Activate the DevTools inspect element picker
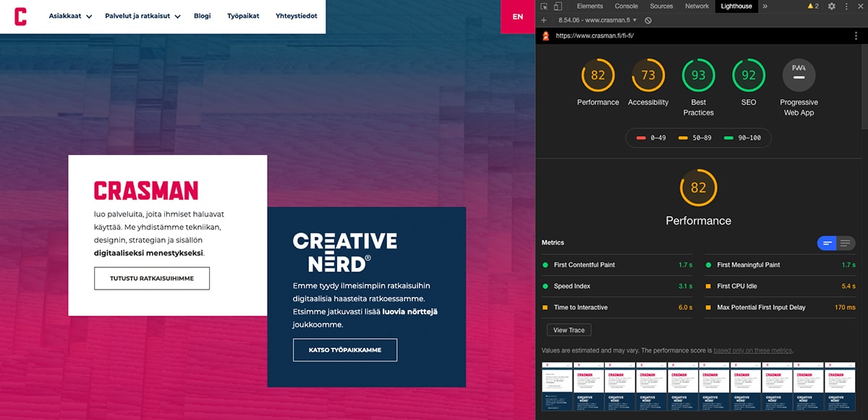This screenshot has width=868, height=420. click(x=544, y=7)
